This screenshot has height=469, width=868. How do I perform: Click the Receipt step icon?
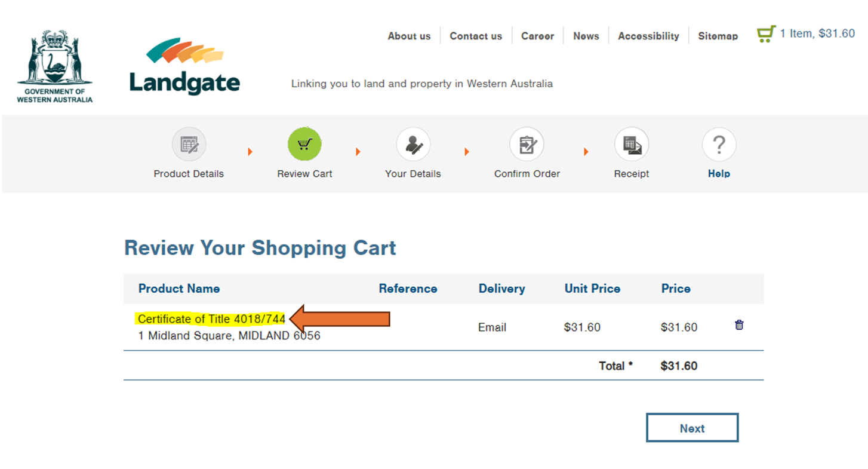pos(632,145)
